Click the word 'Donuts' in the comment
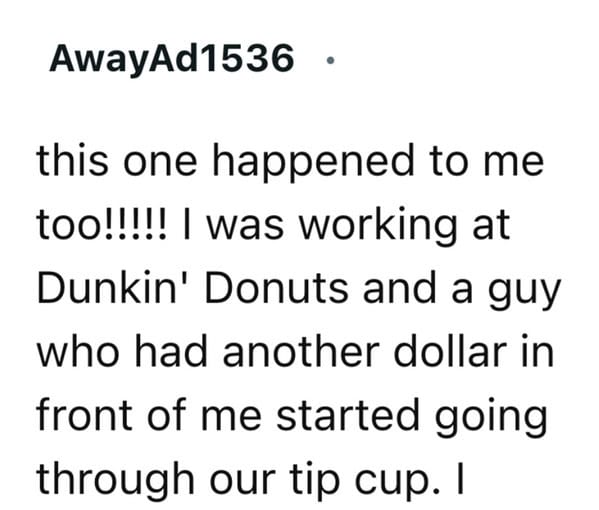 [277, 288]
